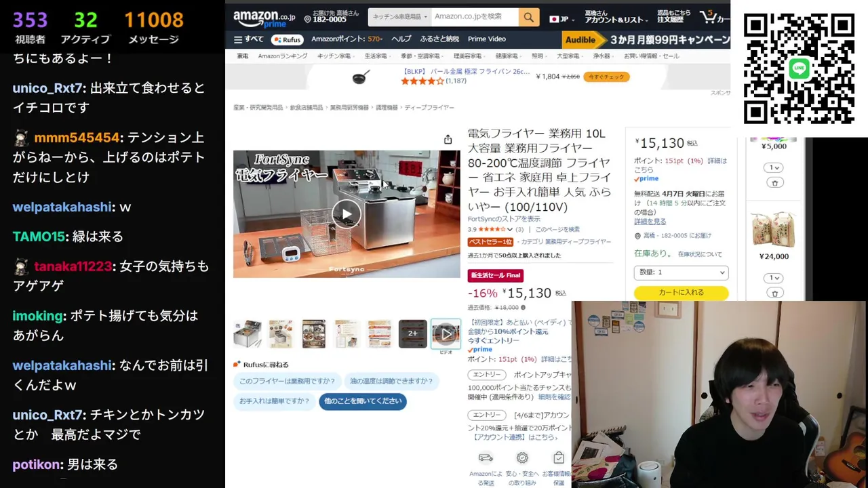Expand the Amazonポイント 570 dropdown

(349, 39)
